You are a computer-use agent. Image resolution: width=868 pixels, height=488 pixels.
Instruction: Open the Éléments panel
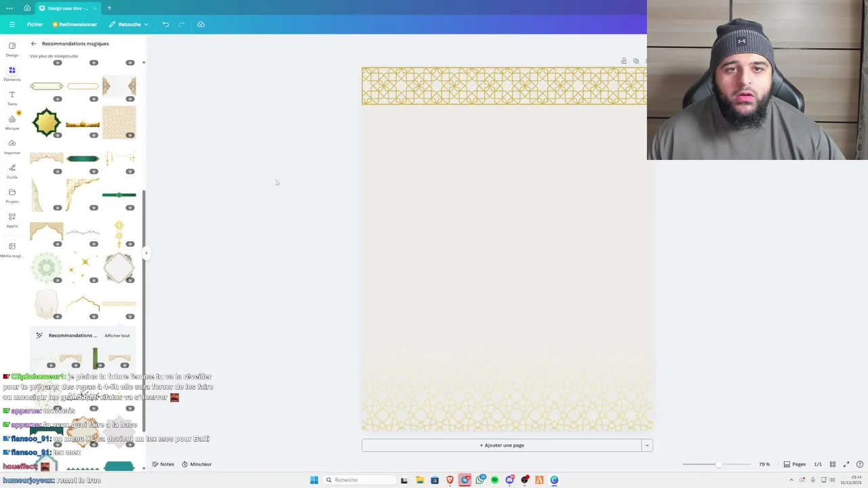(12, 74)
